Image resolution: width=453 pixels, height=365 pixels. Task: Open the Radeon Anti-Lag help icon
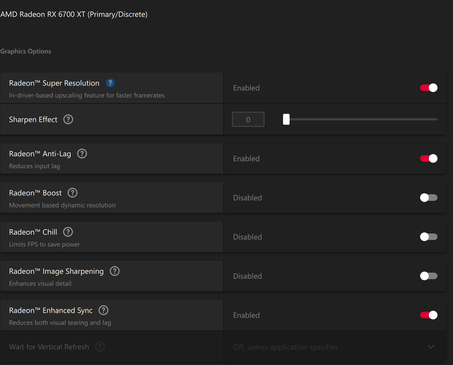(82, 154)
